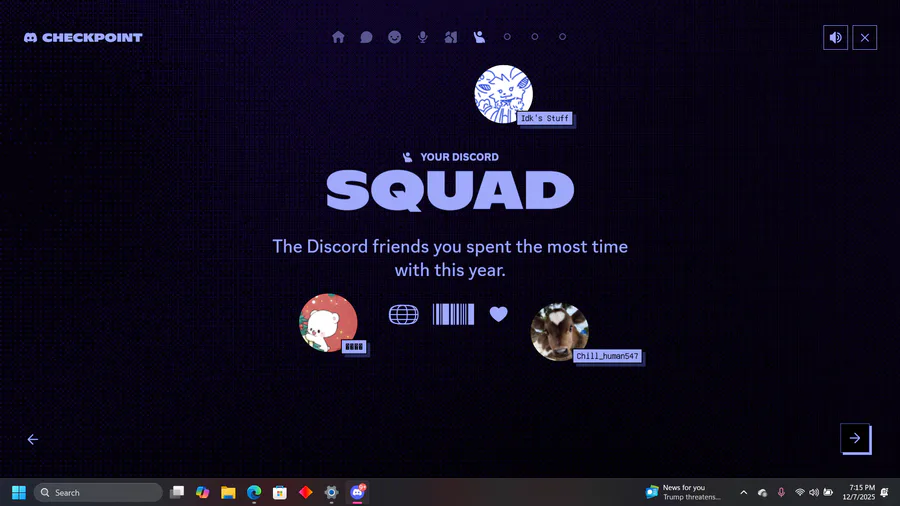
Task: Open Settings gear from the taskbar
Action: click(331, 492)
